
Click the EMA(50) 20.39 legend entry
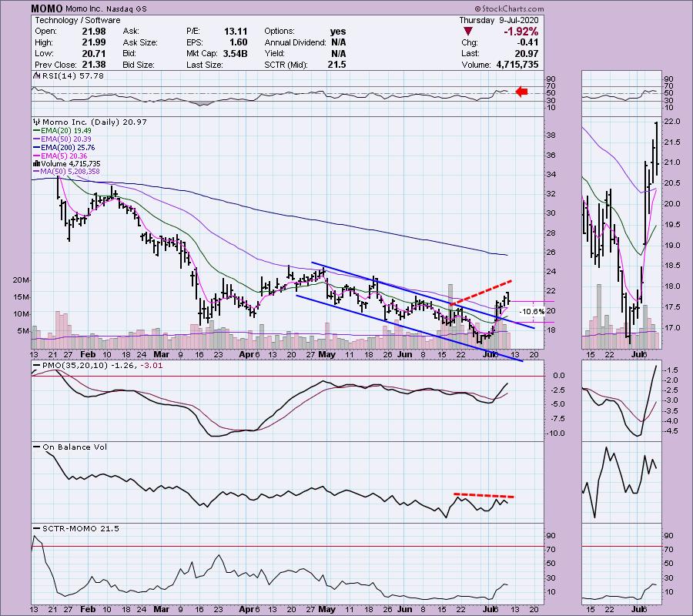66,139
